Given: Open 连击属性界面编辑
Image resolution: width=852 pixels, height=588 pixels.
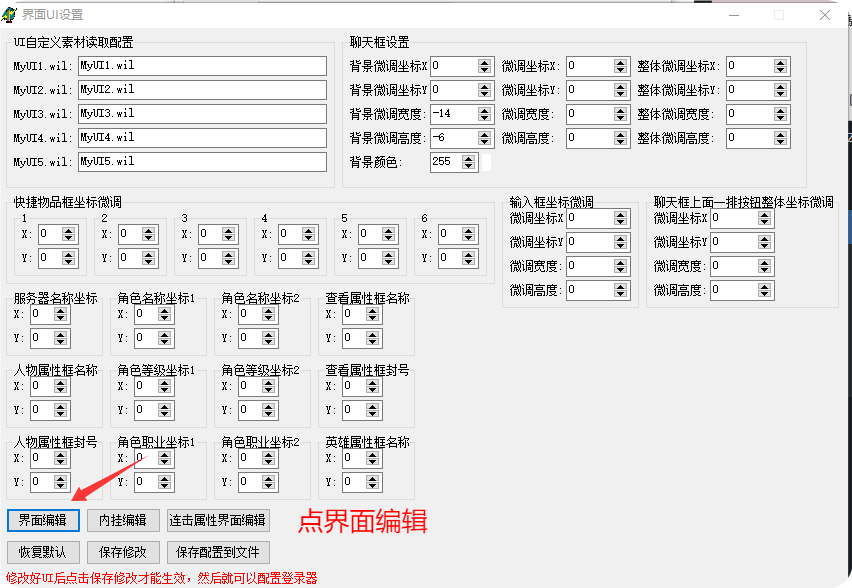Looking at the screenshot, I should (x=218, y=520).
